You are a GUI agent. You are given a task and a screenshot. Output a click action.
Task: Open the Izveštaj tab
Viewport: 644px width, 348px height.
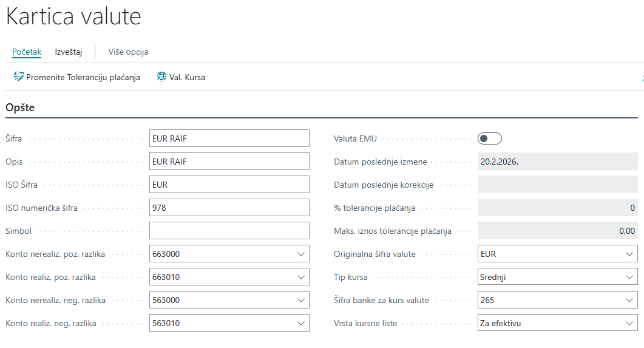(68, 52)
